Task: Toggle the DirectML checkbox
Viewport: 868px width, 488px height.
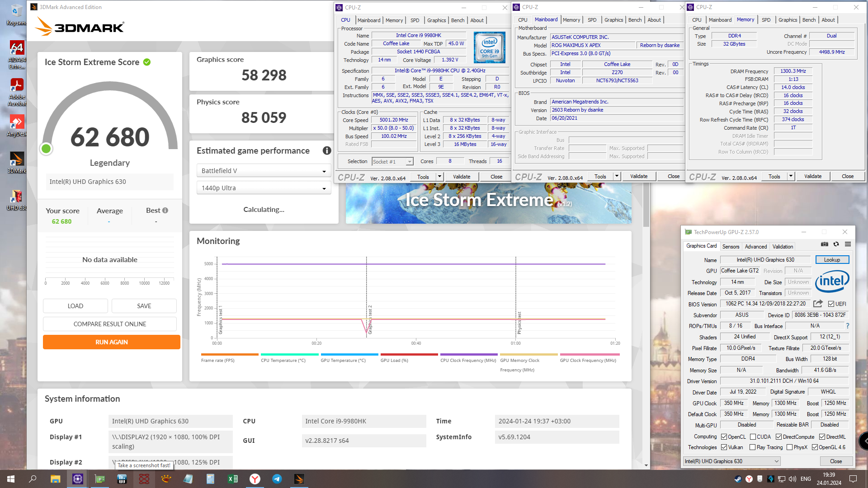Action: pos(822,437)
